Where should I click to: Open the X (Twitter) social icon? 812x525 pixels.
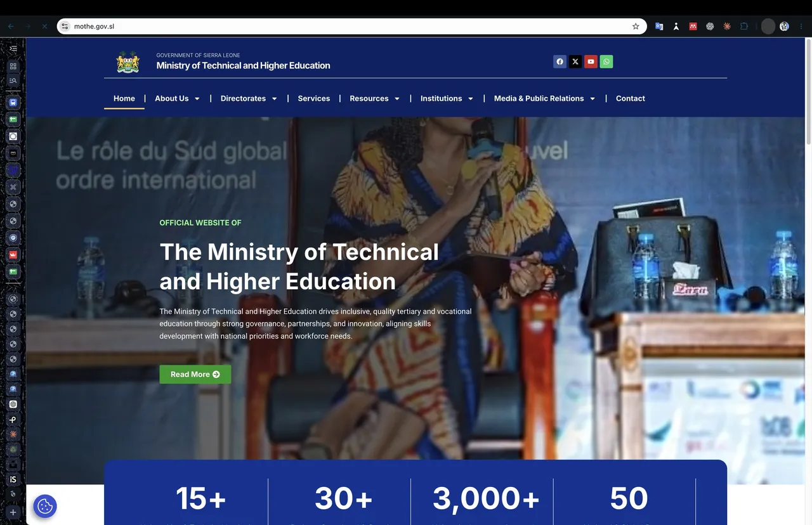575,62
